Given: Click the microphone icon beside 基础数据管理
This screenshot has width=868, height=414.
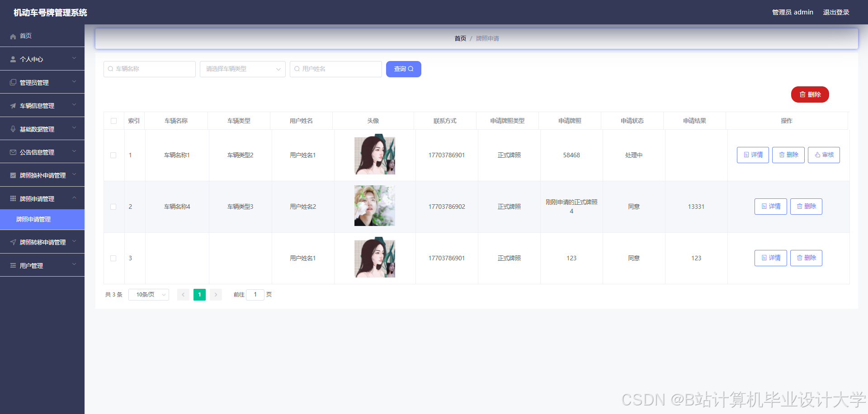Looking at the screenshot, I should click(x=13, y=129).
